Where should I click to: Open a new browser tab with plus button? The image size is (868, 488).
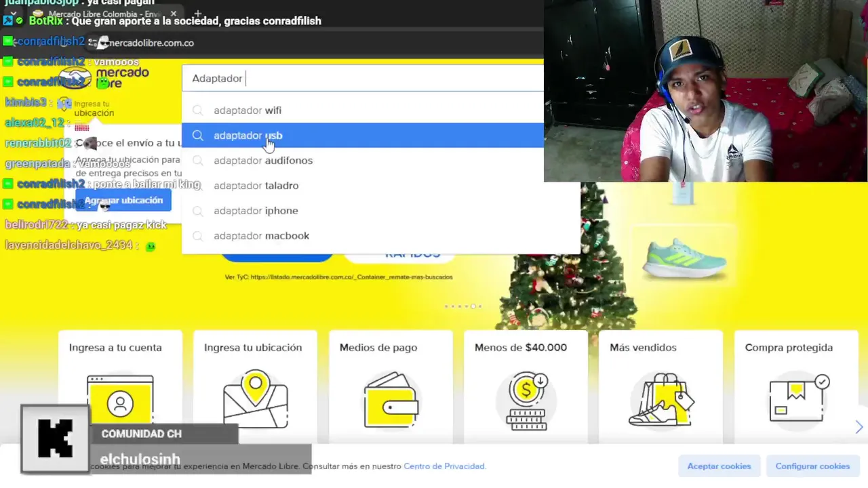(197, 14)
